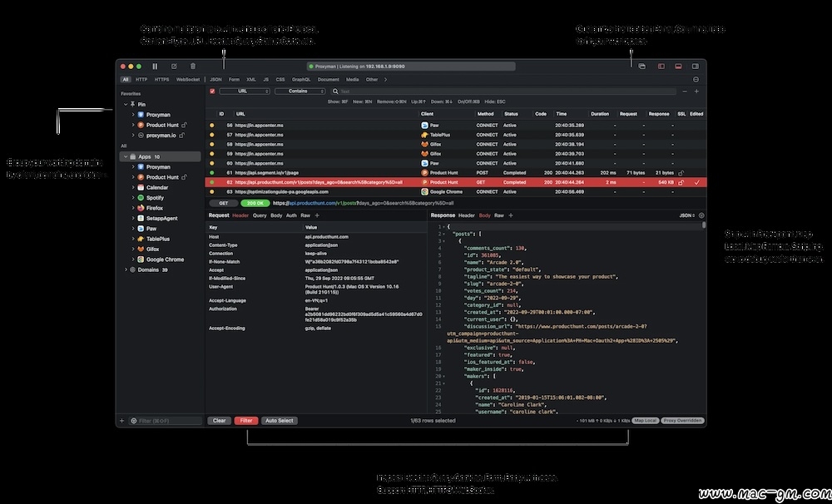The image size is (832, 504).
Task: Expand the Google Chrome app in the sidebar tree
Action: coord(133,259)
